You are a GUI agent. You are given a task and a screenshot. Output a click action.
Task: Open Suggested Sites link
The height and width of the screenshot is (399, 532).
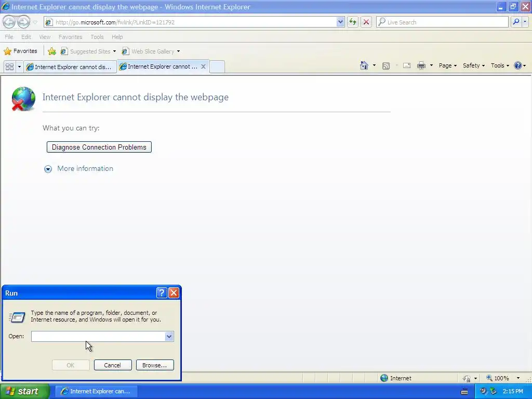click(x=88, y=51)
